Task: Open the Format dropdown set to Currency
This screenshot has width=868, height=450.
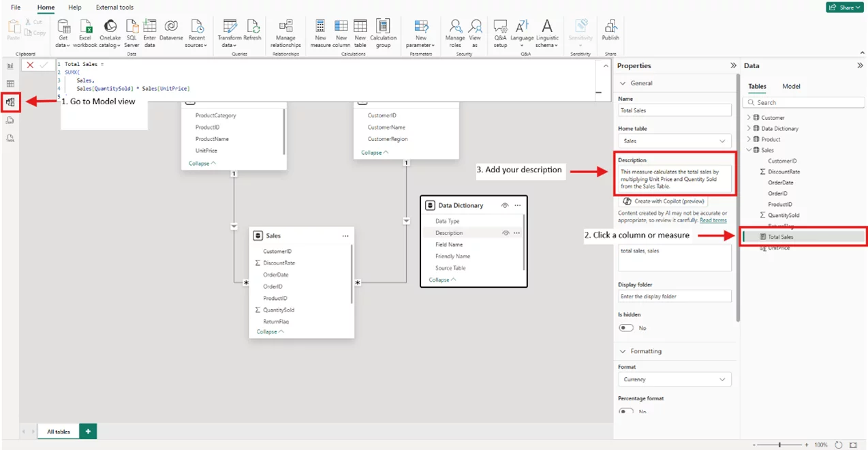Action: (x=674, y=379)
